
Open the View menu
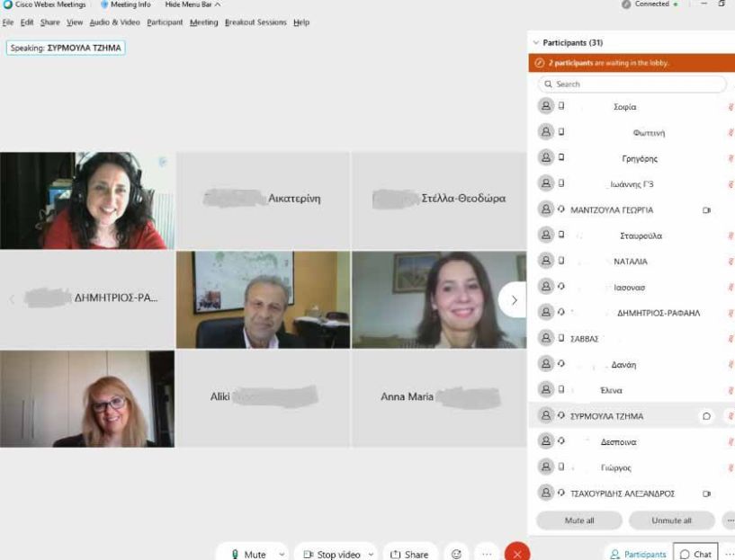coord(75,22)
